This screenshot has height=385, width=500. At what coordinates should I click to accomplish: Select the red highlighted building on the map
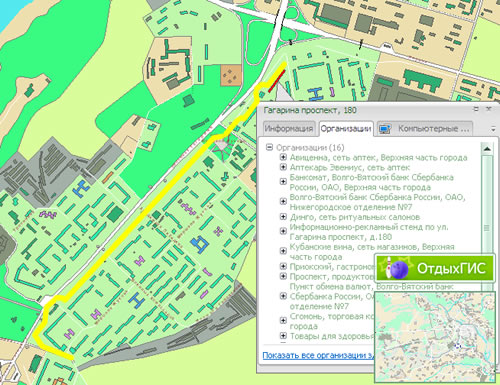(277, 81)
